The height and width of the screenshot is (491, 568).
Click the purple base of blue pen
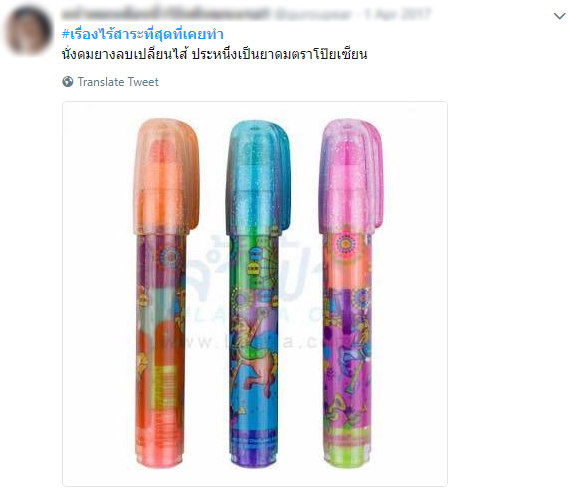tap(254, 448)
